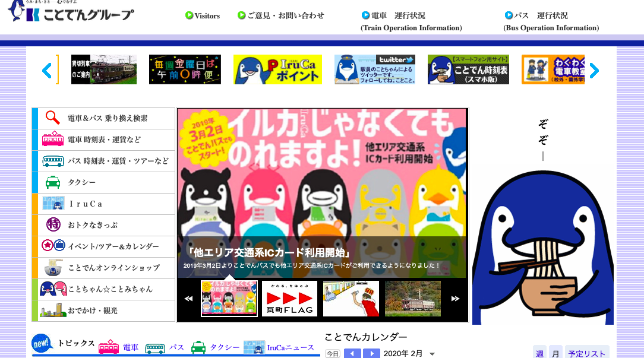Viewport: 644px width, 358px height.
Task: Show next banners with right blue chevron
Action: point(594,71)
